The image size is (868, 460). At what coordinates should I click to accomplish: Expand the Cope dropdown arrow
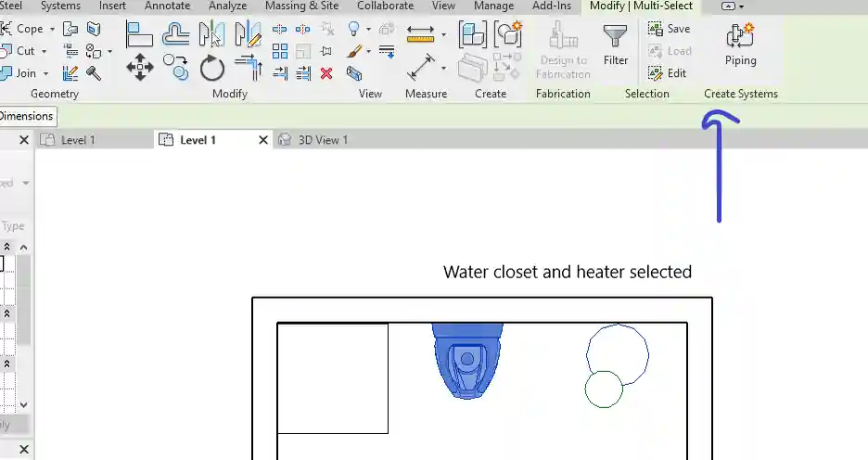point(52,29)
